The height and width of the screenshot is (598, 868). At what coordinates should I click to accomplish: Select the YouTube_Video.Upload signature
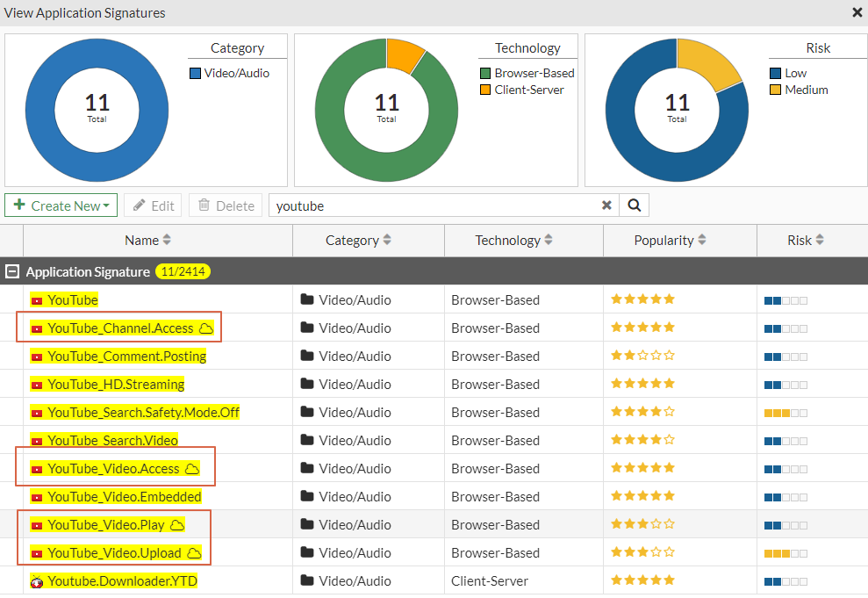(x=114, y=553)
